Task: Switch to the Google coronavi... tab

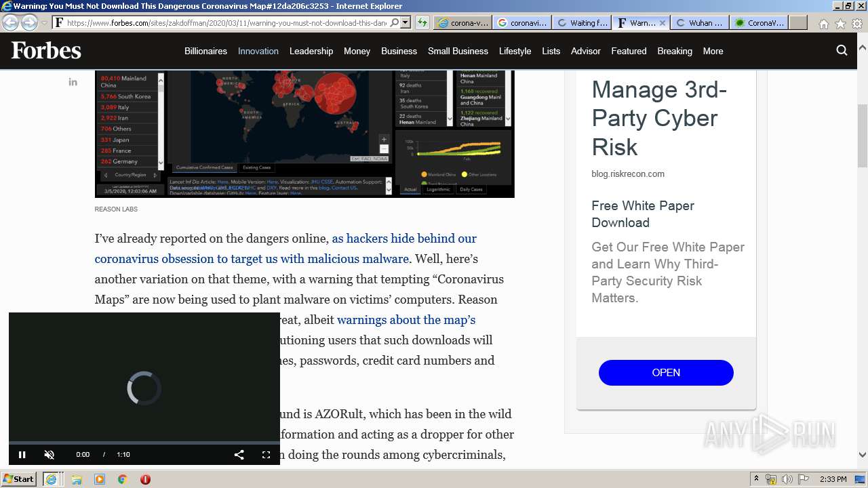Action: coord(521,22)
